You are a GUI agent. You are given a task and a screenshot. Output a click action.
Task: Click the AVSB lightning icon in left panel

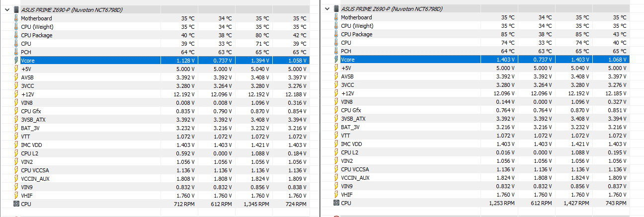(16, 77)
